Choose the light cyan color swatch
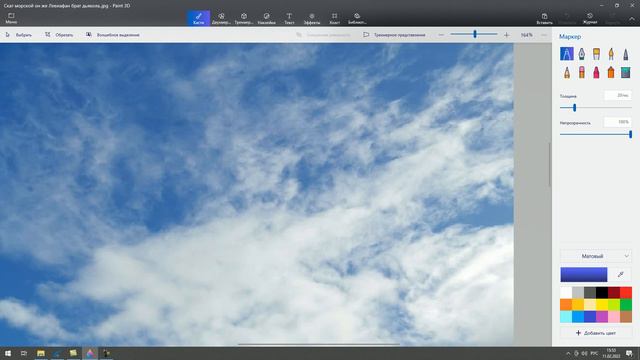The image size is (640, 360). point(566,316)
